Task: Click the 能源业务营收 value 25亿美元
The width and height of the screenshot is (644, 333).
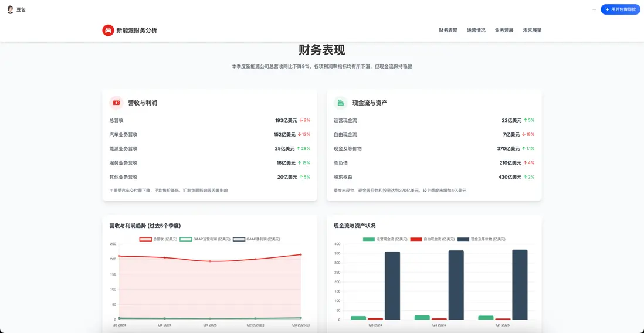Action: point(284,149)
